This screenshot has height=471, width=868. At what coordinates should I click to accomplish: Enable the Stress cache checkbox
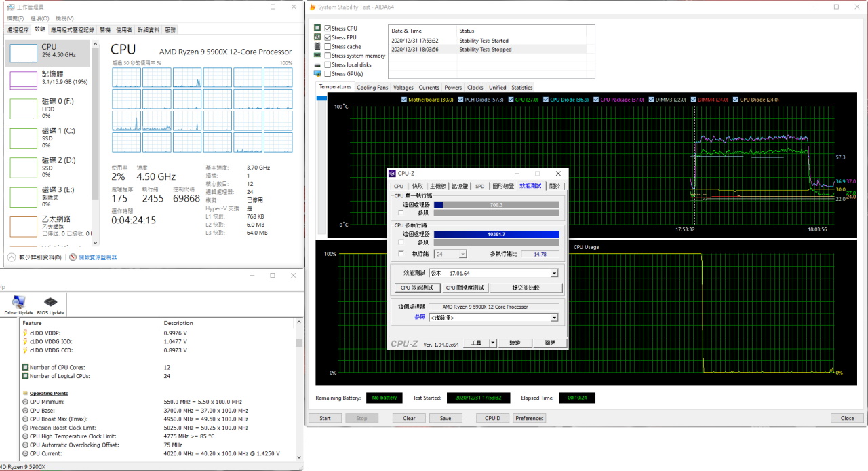tap(328, 47)
